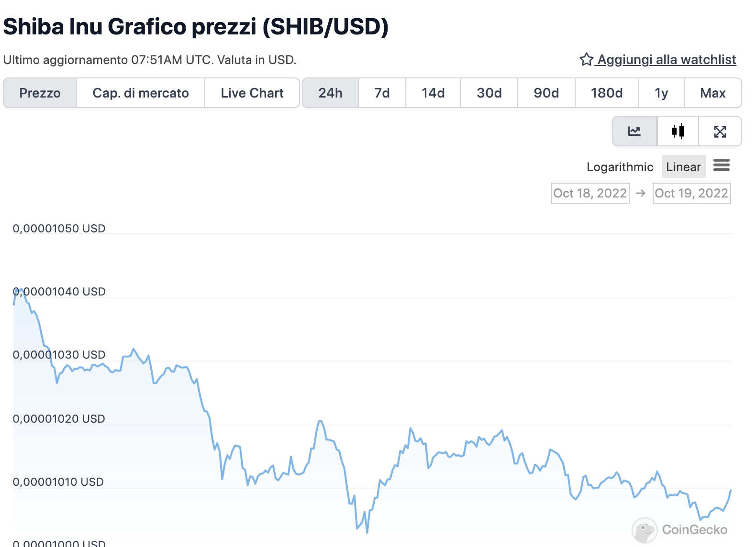Choose the 90d time range
This screenshot has height=547, width=756.
(x=546, y=93)
